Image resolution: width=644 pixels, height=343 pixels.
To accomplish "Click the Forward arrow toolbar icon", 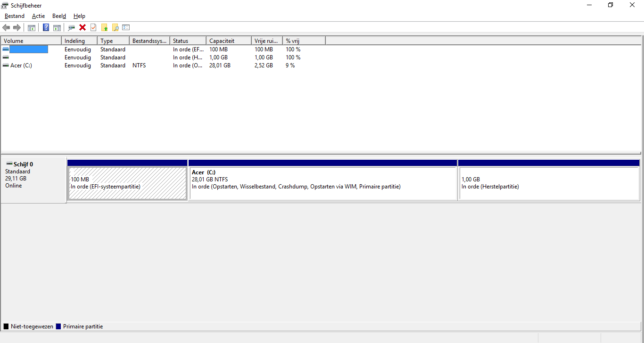I will click(x=17, y=27).
